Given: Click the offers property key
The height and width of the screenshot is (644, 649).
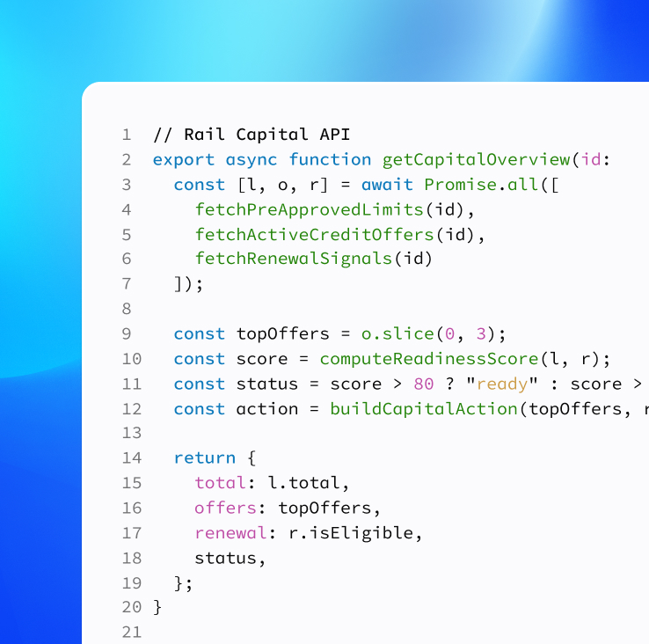Looking at the screenshot, I should [x=226, y=509].
